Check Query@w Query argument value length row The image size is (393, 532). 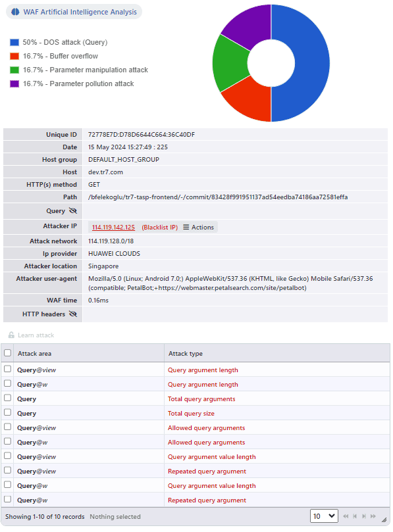coord(7,485)
